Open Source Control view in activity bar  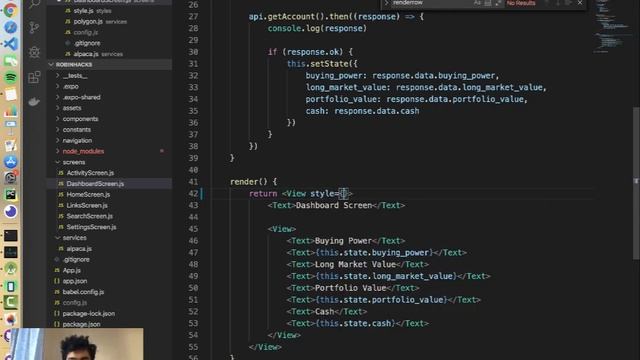click(x=34, y=27)
